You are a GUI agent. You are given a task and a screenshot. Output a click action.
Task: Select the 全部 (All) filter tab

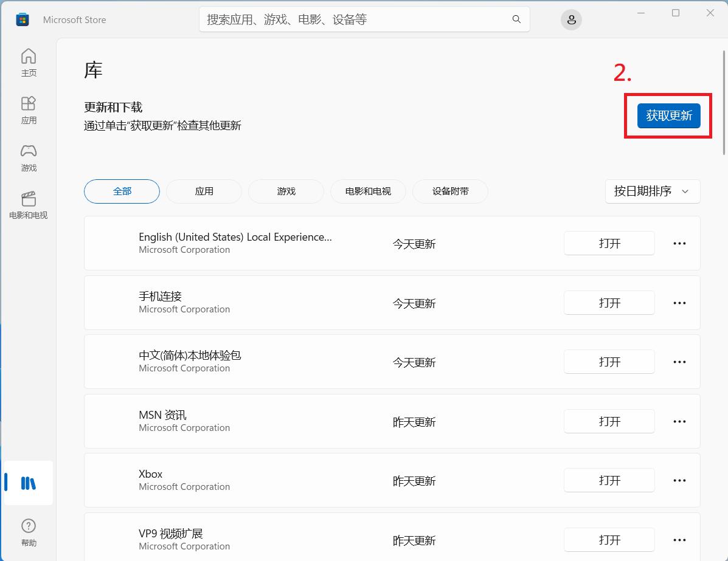122,191
